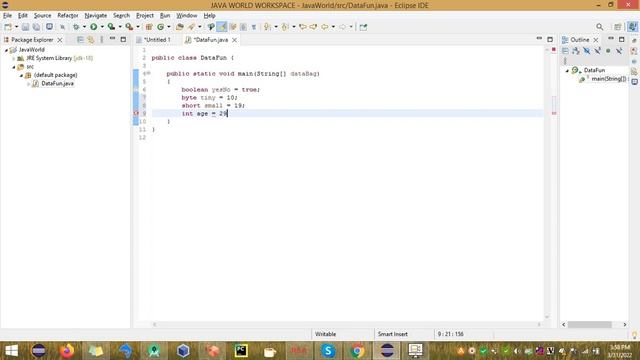This screenshot has width=640, height=360.
Task: Collapse the (default package) node
Action: pos(21,76)
